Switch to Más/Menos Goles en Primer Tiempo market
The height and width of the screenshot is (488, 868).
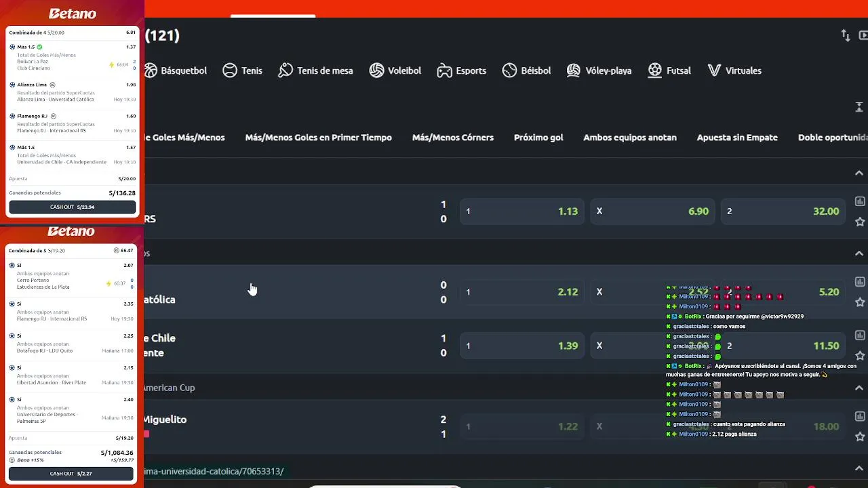pos(319,138)
